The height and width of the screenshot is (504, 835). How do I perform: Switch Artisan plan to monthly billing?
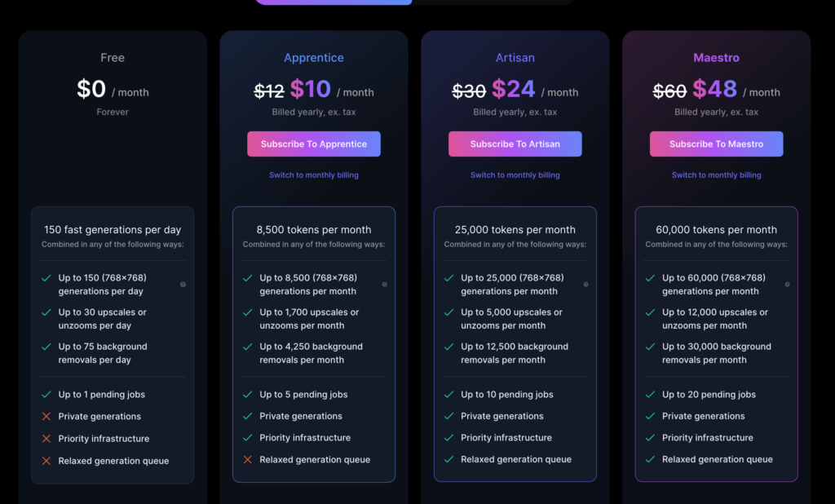pos(515,175)
